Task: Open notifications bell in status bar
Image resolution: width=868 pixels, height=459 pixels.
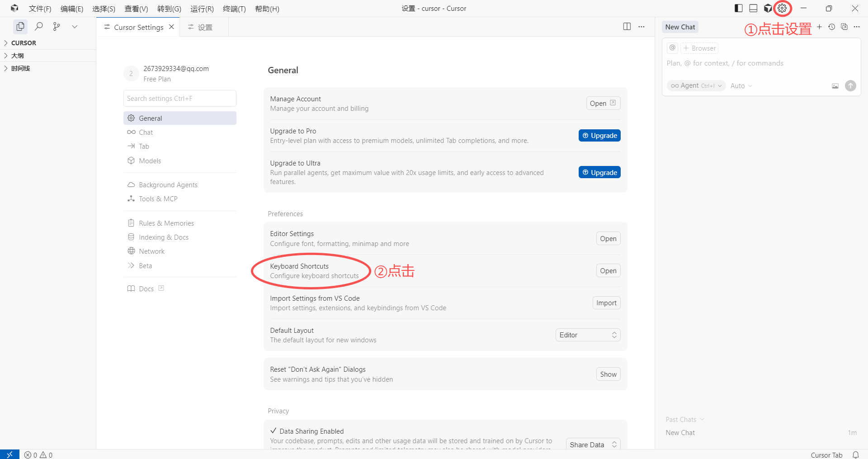Action: point(856,454)
